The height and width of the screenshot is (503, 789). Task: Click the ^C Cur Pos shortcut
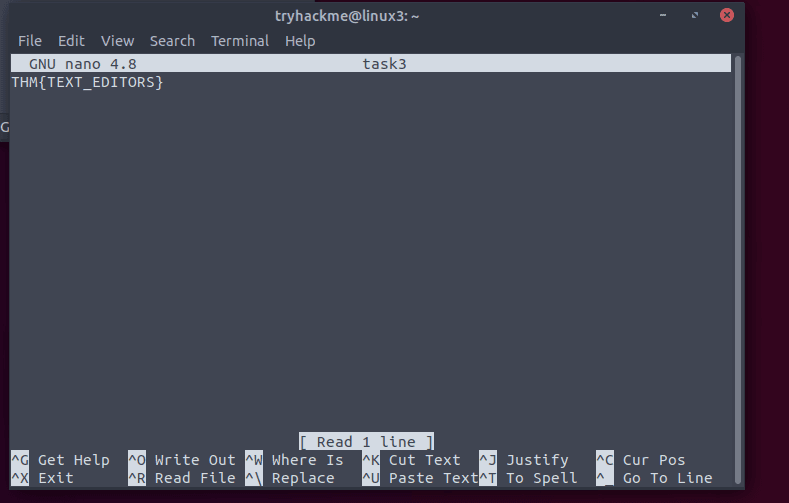[x=641, y=460]
